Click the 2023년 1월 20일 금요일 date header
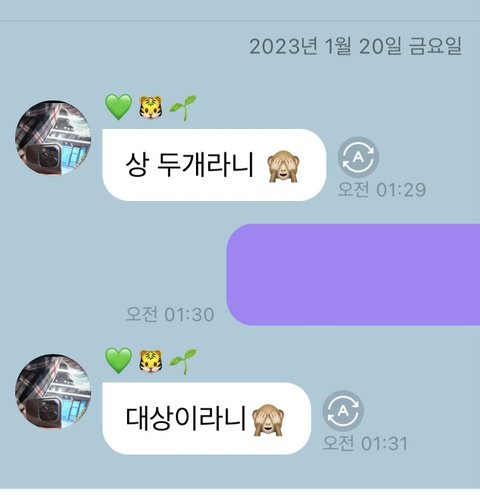This screenshot has width=480, height=495. (356, 46)
